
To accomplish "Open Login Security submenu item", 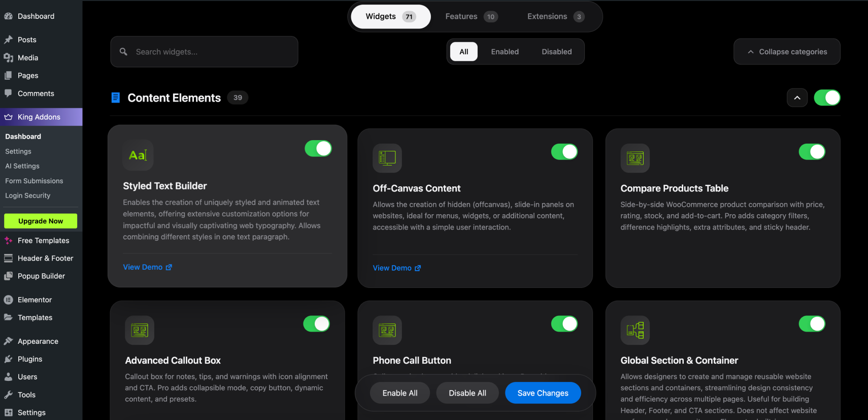I will point(28,196).
